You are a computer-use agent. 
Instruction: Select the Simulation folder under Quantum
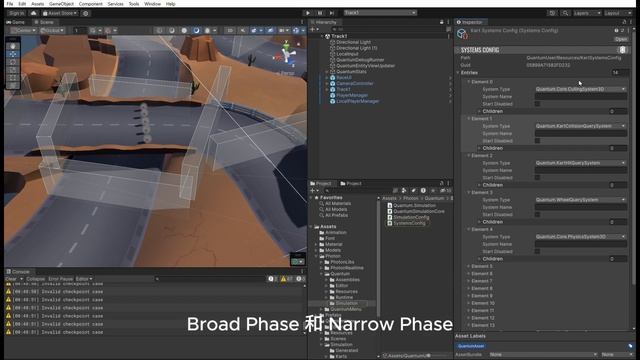point(347,303)
